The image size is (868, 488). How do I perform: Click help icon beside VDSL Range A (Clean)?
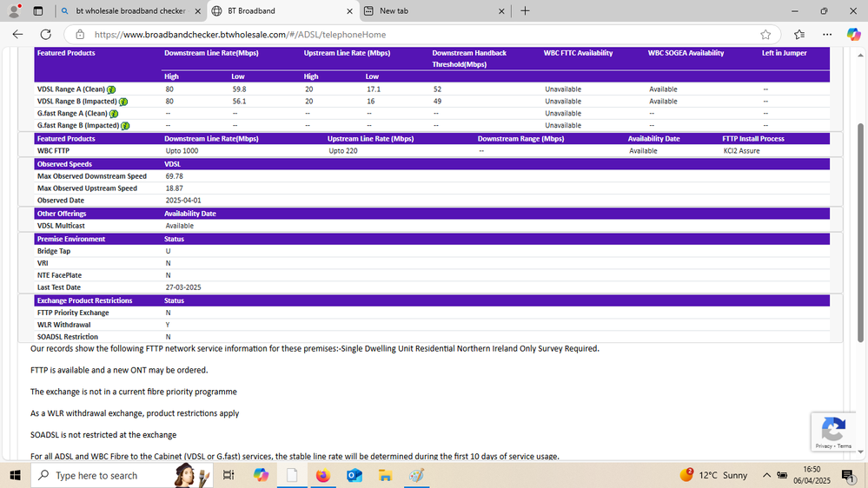(x=112, y=89)
